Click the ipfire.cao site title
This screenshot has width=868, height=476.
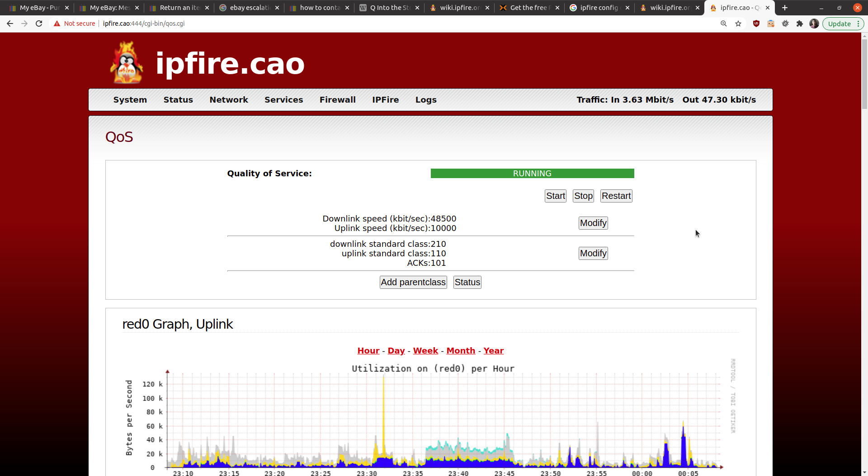pos(230,64)
